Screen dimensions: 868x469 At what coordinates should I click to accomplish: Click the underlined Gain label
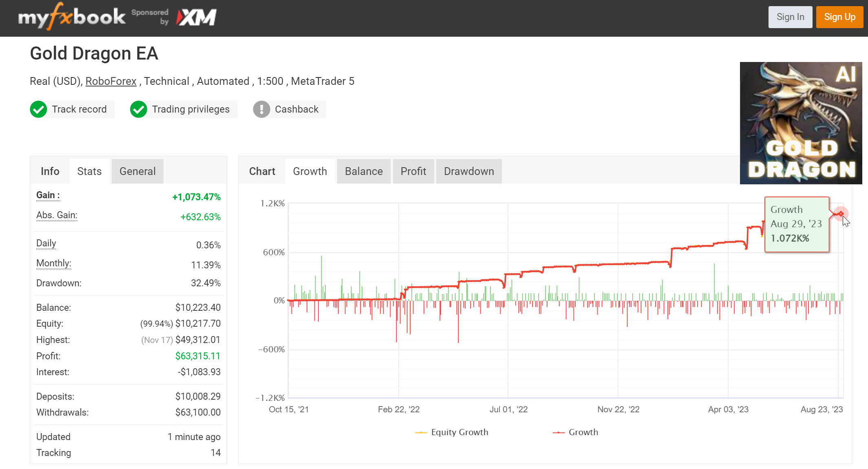(48, 195)
